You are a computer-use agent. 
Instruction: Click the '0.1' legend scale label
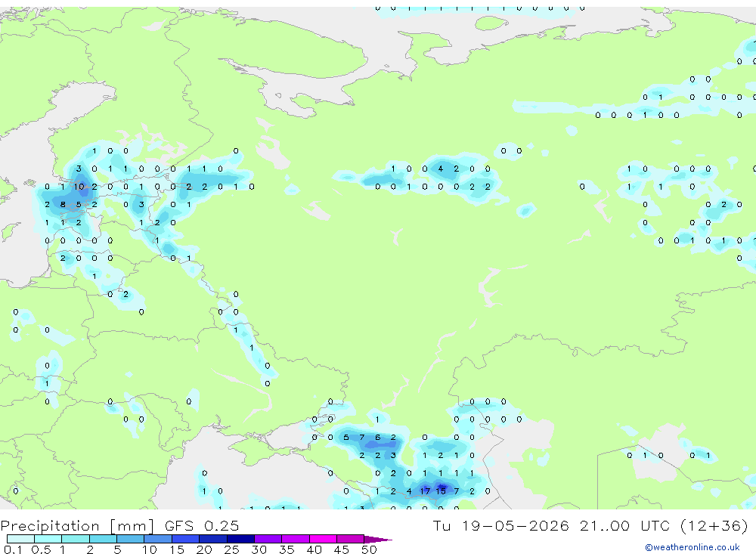[14, 549]
